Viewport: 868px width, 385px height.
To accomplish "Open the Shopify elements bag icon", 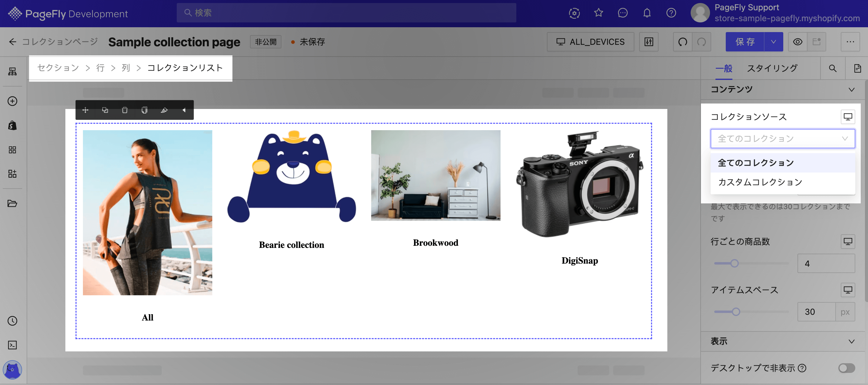I will [x=12, y=125].
